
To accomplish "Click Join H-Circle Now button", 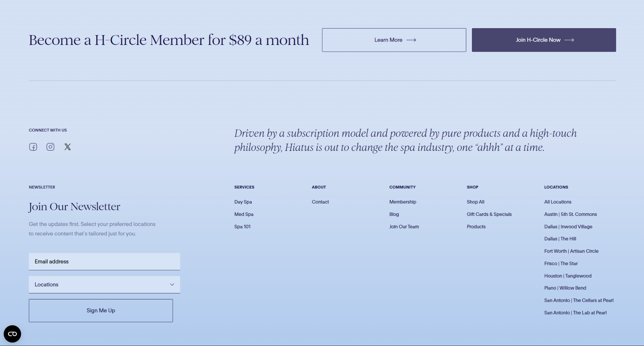I will 544,40.
